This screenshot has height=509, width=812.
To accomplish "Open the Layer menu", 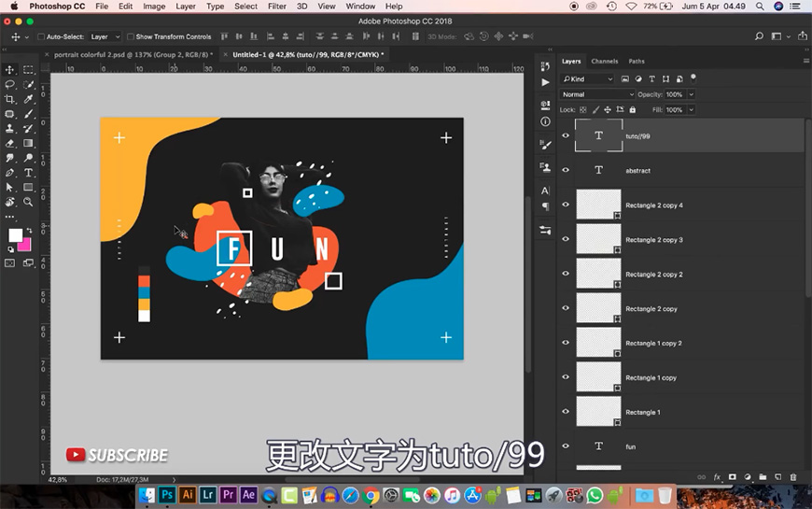I will click(186, 7).
